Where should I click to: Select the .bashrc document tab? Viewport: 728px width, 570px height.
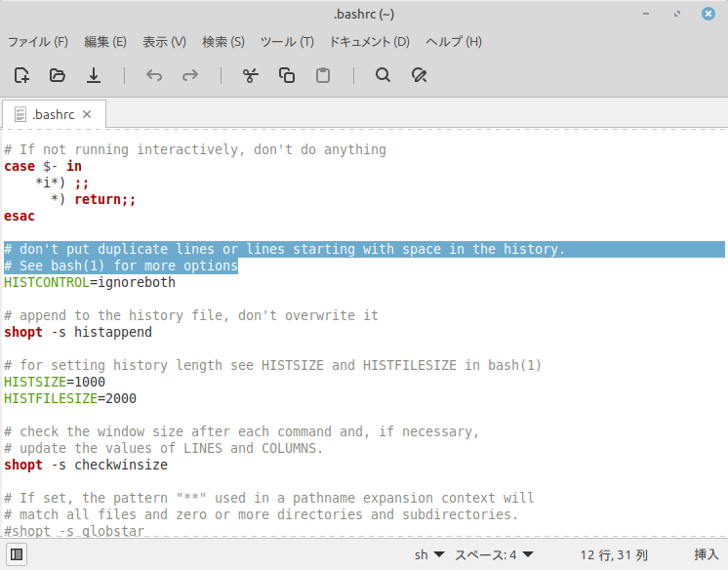tap(53, 114)
